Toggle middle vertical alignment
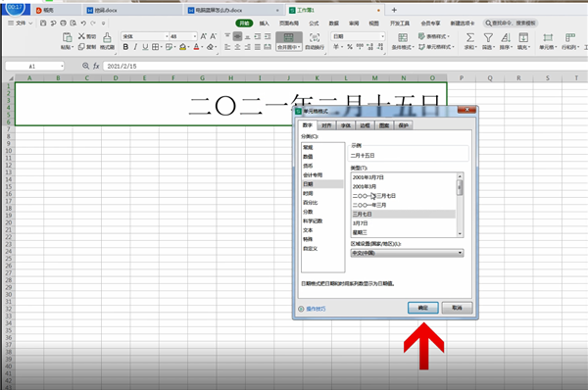The image size is (588, 390). (x=237, y=36)
